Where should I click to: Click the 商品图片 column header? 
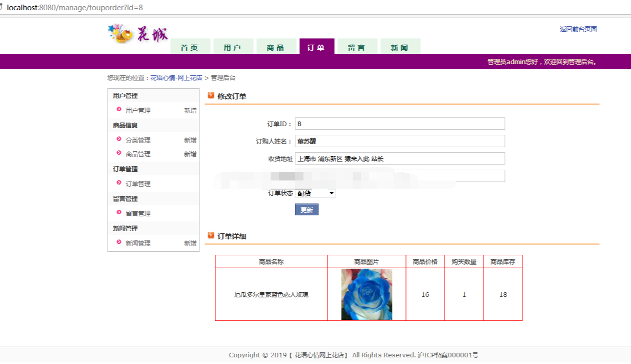pos(367,261)
